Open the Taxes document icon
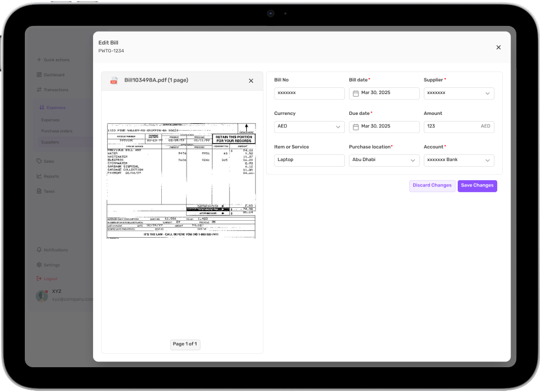Viewport: 540px width, 392px height. point(38,190)
